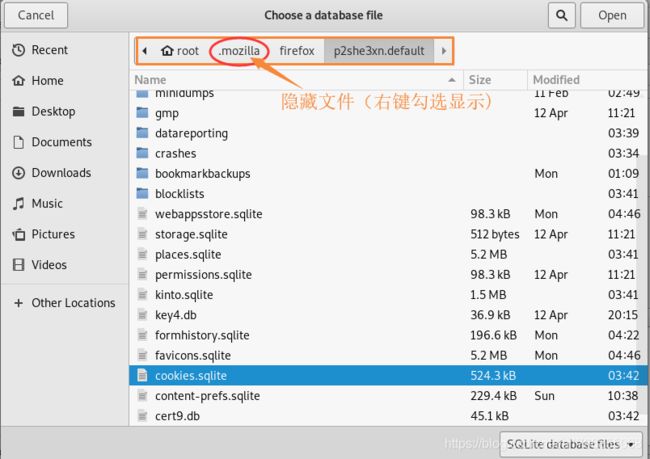
Task: Click the cookies.sqlite file icon
Action: [142, 376]
